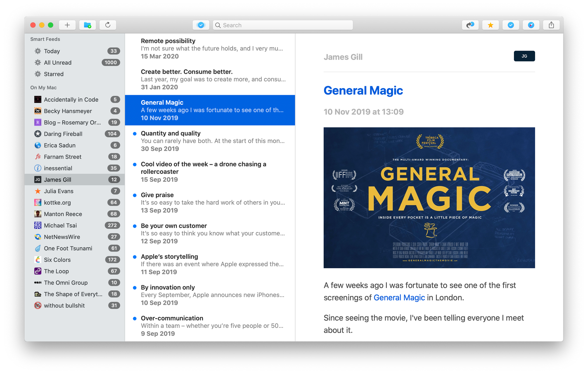Click the Next Unread arrow icon

470,25
